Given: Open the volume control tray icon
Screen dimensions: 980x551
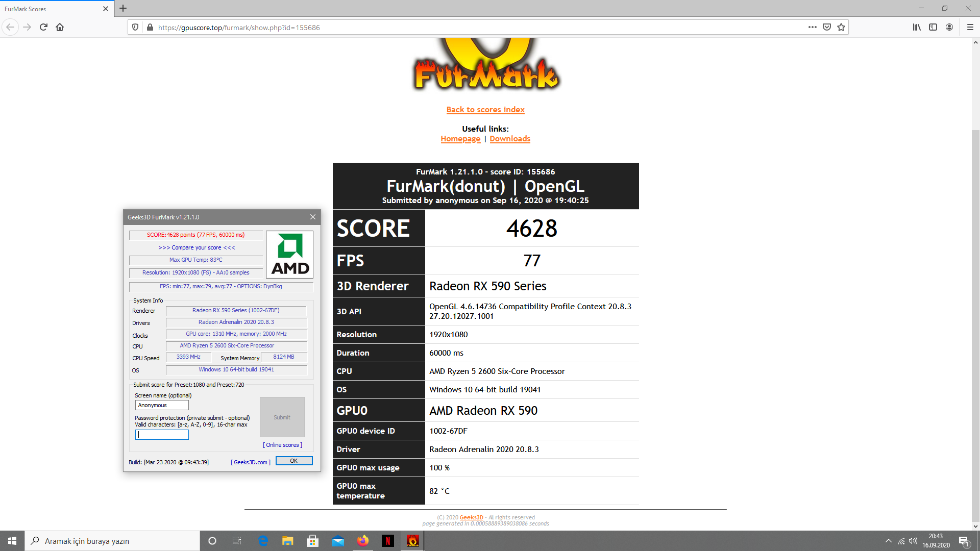Looking at the screenshot, I should pos(913,541).
